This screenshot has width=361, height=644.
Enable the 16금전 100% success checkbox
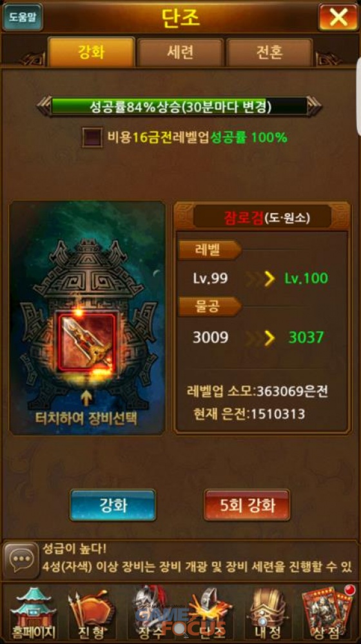[92, 137]
